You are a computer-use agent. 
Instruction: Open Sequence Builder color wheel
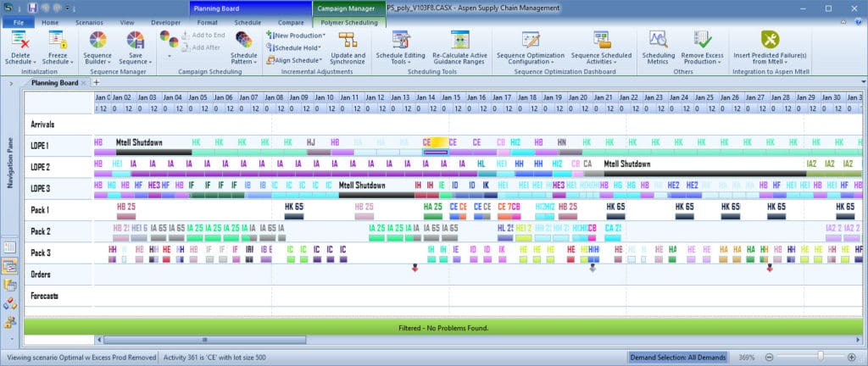coord(97,40)
